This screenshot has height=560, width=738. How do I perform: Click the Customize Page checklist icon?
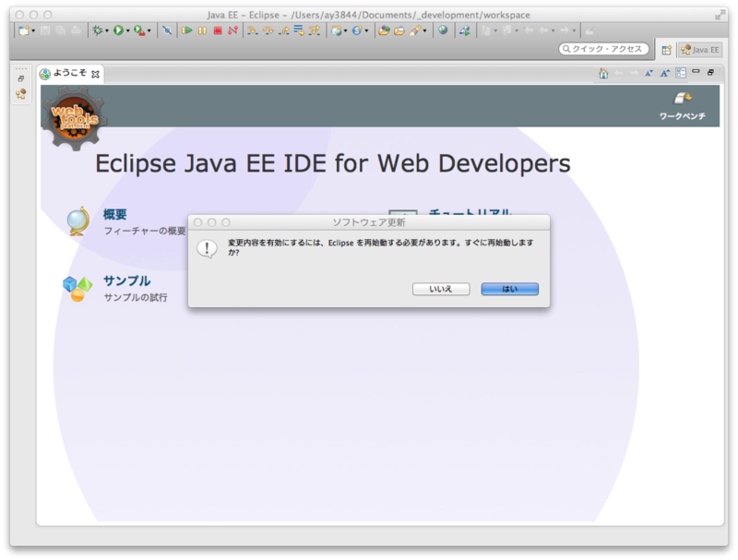pos(681,73)
